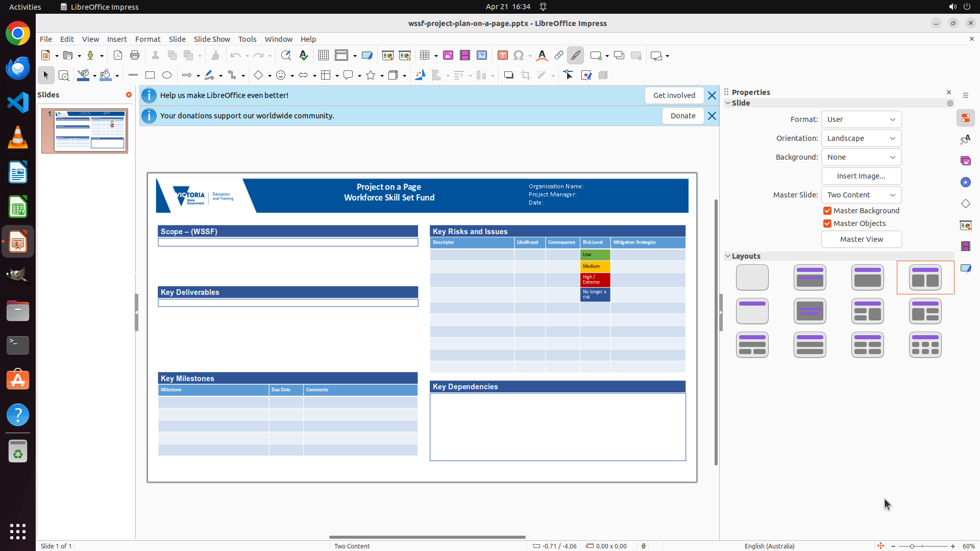Open Navigator sidebar panel icon
This screenshot has height=551, width=980.
pyautogui.click(x=966, y=183)
